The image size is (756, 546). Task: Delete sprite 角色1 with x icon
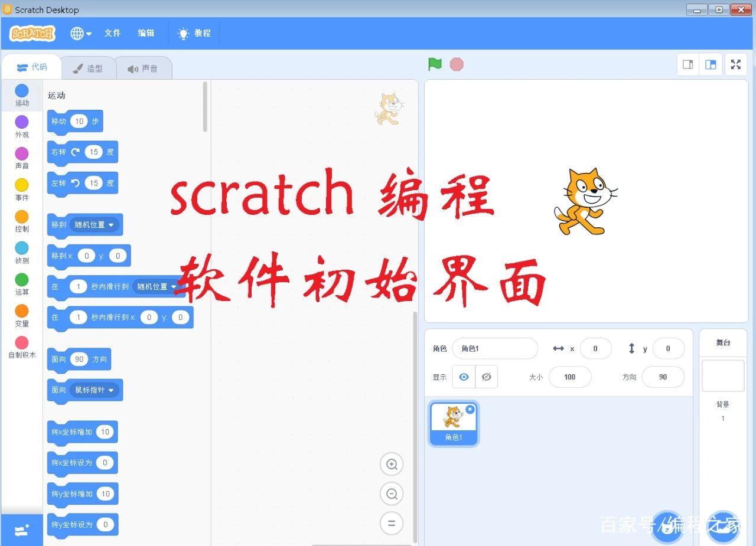click(x=470, y=409)
